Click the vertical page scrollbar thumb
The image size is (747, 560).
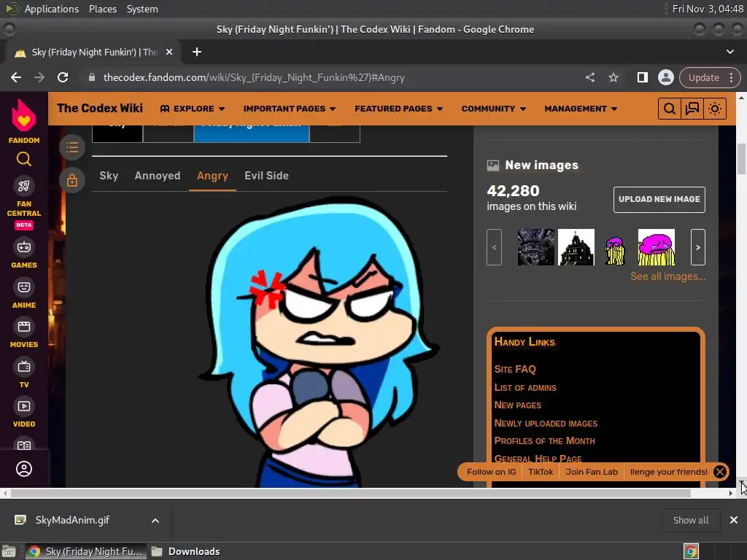[x=741, y=159]
